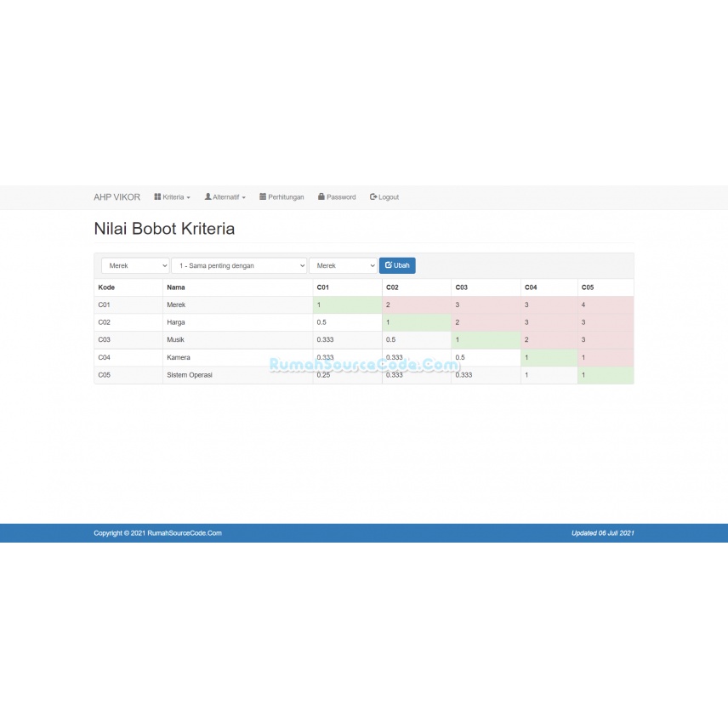Click value 0.25 in Sistem Operasi row

[347, 375]
